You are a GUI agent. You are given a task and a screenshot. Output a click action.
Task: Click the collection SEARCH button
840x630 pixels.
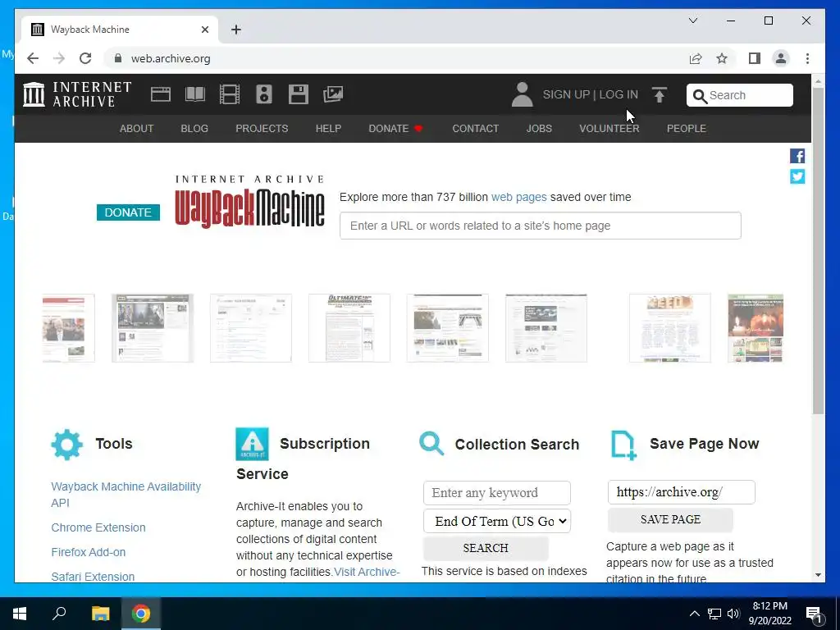tap(486, 548)
